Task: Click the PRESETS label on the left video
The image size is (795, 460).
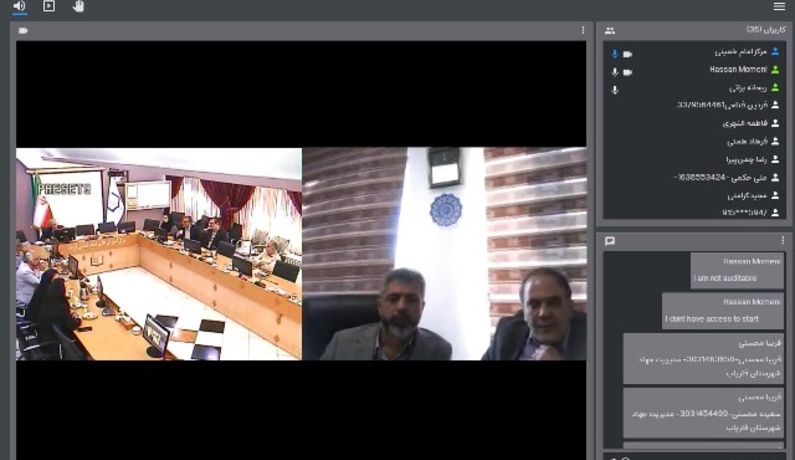Action: click(x=64, y=190)
